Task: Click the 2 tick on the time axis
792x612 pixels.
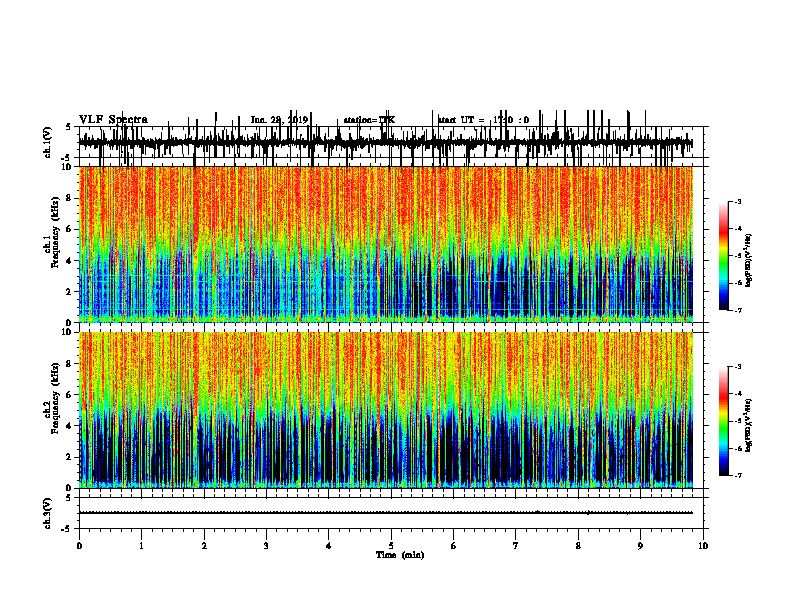Action: click(204, 546)
